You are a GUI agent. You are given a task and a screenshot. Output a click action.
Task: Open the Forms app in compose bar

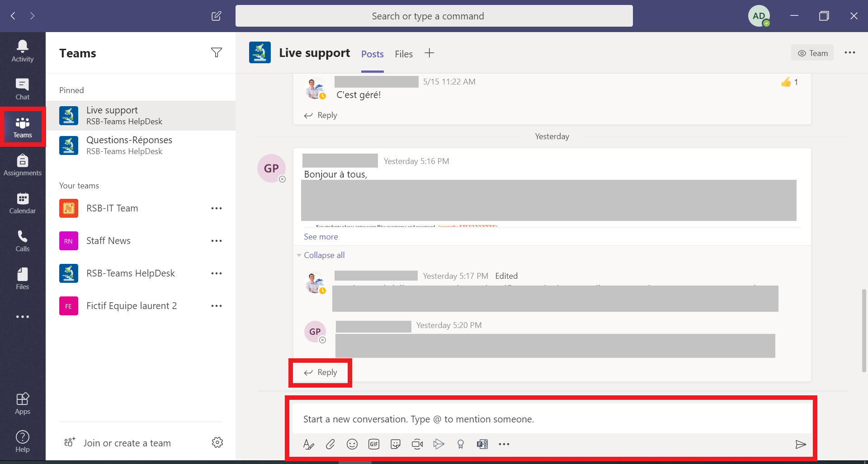[x=482, y=445]
